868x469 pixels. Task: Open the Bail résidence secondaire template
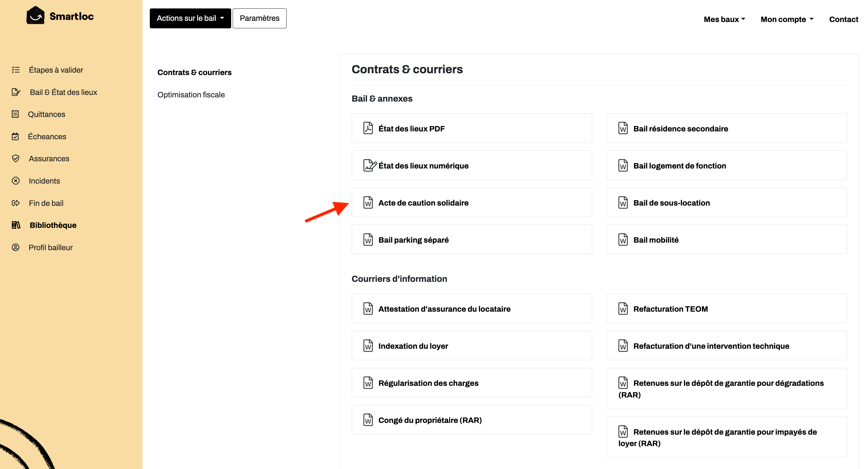click(x=727, y=128)
